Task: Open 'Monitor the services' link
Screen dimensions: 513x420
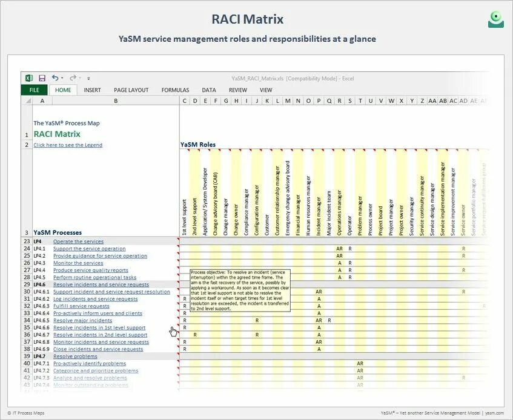Action: 78,263
